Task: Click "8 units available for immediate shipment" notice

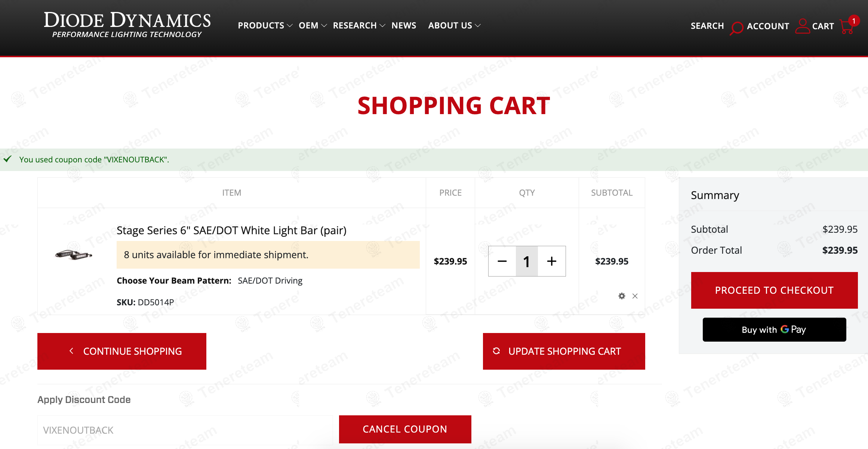Action: click(x=268, y=255)
